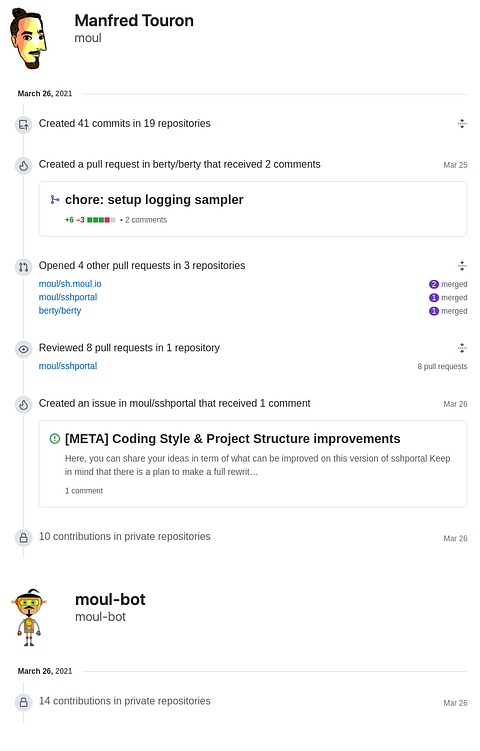Expand the Opened 4 other pull requests section

[x=462, y=266]
